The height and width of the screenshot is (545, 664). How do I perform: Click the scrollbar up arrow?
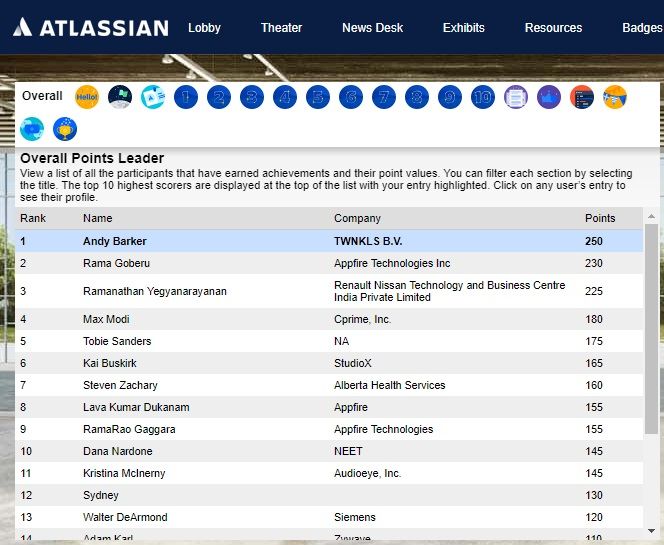[x=651, y=216]
